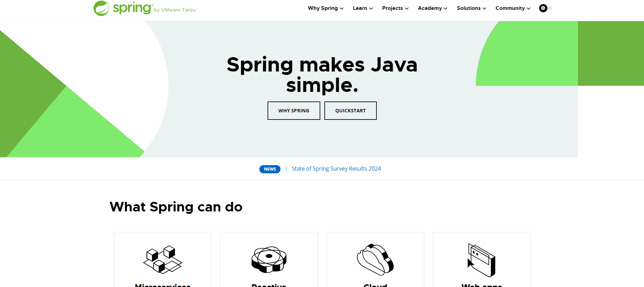Open the Reactive atom icon card
The height and width of the screenshot is (287, 644).
[x=269, y=260]
